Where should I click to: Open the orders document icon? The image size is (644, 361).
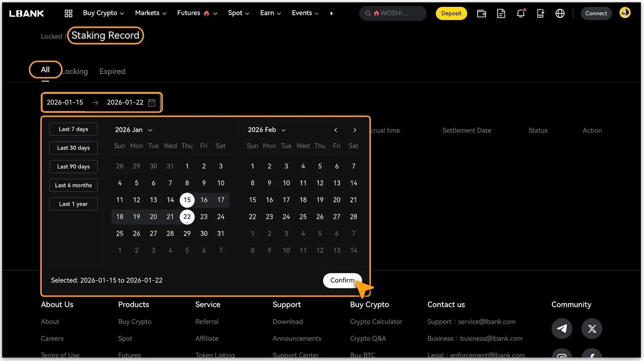pos(501,13)
